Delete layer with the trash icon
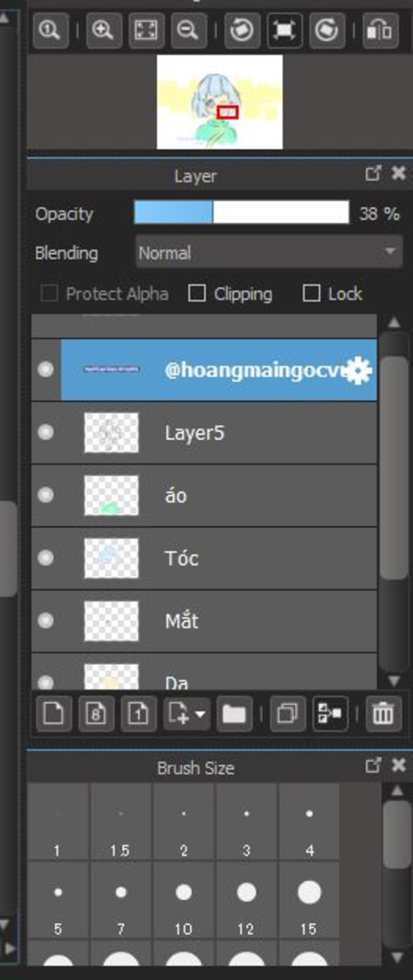This screenshot has width=413, height=980. (384, 714)
